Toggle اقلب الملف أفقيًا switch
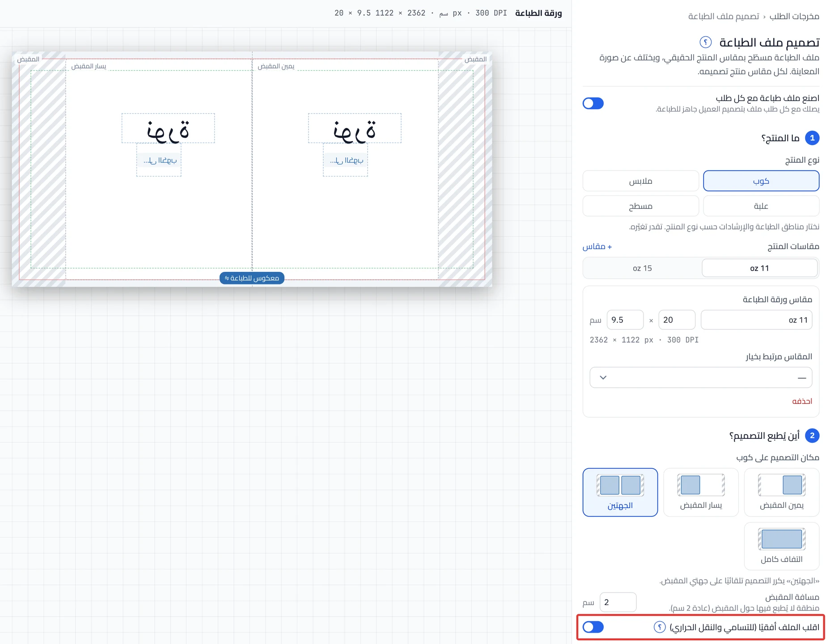The image size is (830, 644). 593,627
